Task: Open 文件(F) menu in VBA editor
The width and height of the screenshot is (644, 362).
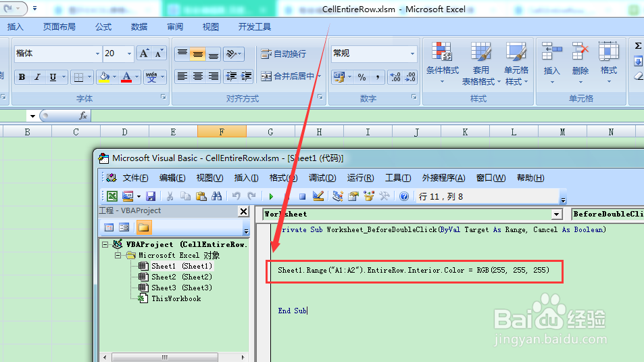Action: click(135, 178)
